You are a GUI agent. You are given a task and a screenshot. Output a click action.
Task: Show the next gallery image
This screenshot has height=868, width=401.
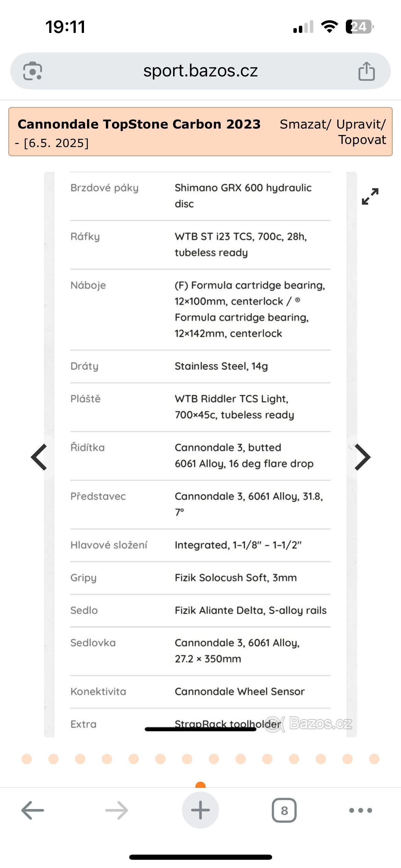tap(363, 457)
